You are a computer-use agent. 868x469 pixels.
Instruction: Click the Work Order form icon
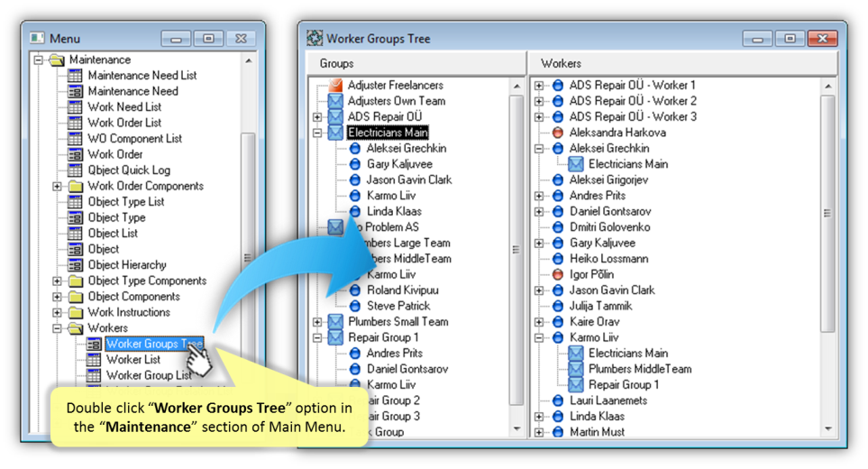[75, 154]
